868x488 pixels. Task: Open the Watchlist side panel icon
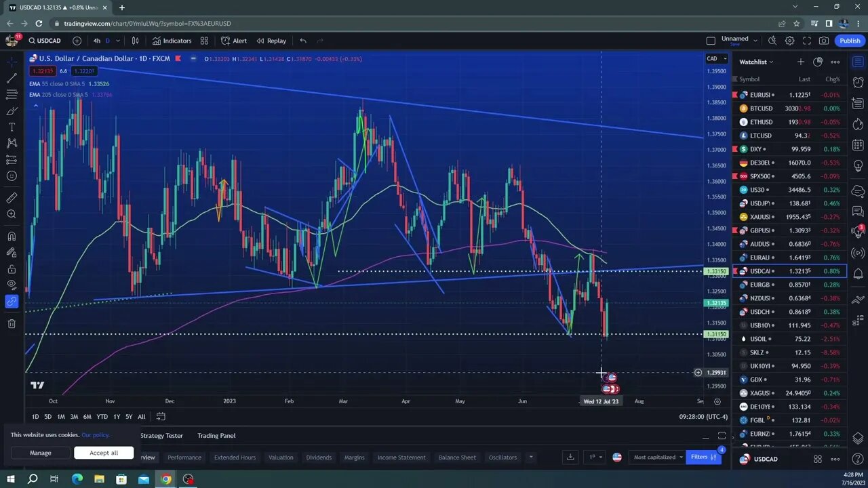[858, 63]
